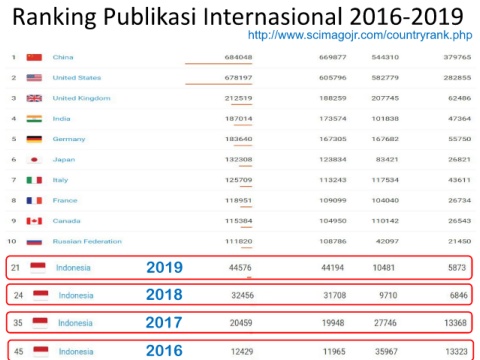This screenshot has height=360, width=480.
Task: Click the United Kingdom flag icon
Action: pos(34,98)
